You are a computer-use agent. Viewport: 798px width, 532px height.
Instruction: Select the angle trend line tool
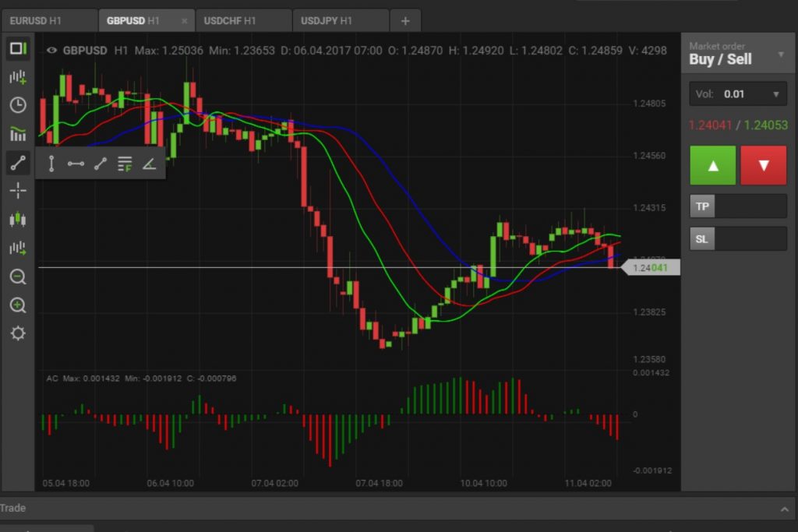[149, 164]
